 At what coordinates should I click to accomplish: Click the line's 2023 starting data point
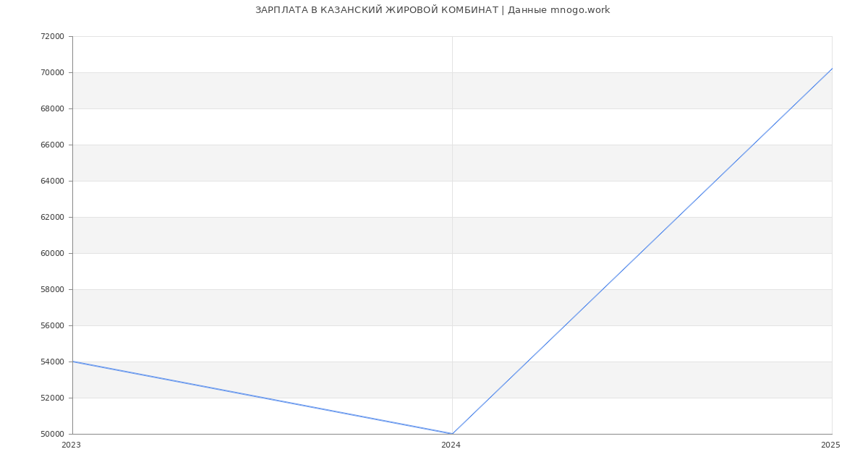[72, 362]
